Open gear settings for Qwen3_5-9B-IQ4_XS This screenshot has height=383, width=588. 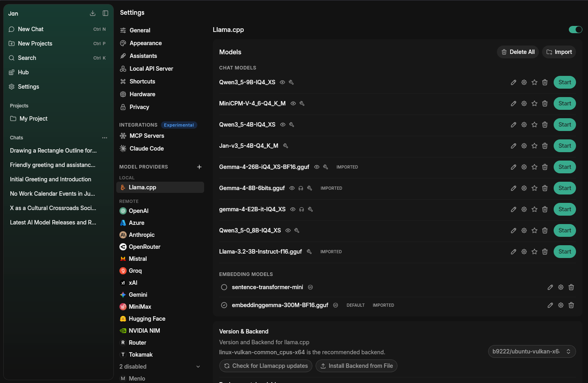[524, 82]
